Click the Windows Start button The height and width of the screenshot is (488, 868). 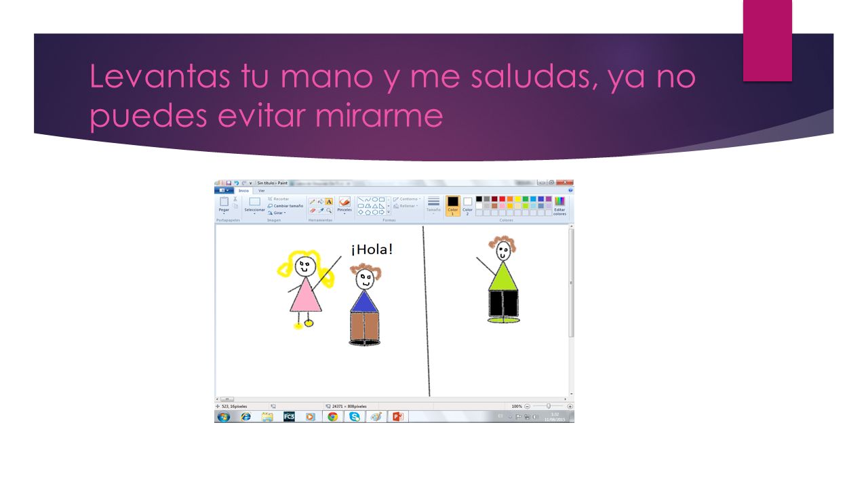point(224,416)
